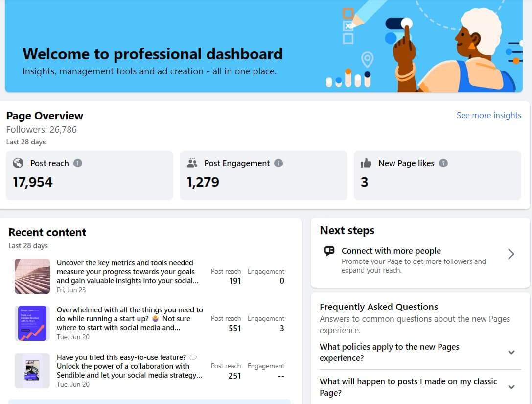
Task: Open the Post reach info tooltip
Action: pos(78,163)
